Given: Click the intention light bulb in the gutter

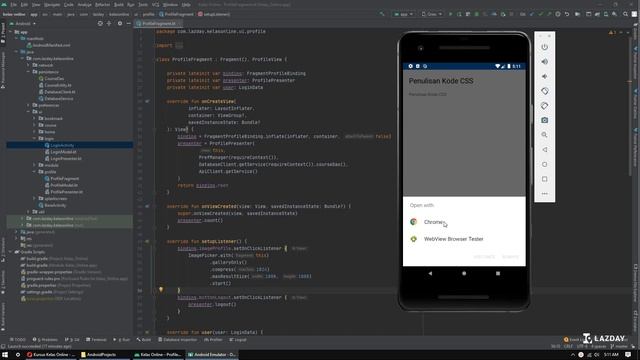Looking at the screenshot, I should (x=161, y=290).
